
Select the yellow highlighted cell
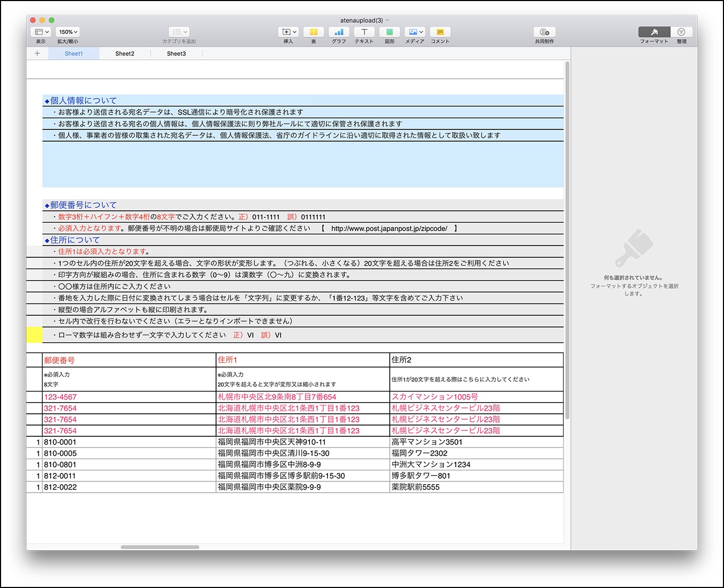coord(34,335)
